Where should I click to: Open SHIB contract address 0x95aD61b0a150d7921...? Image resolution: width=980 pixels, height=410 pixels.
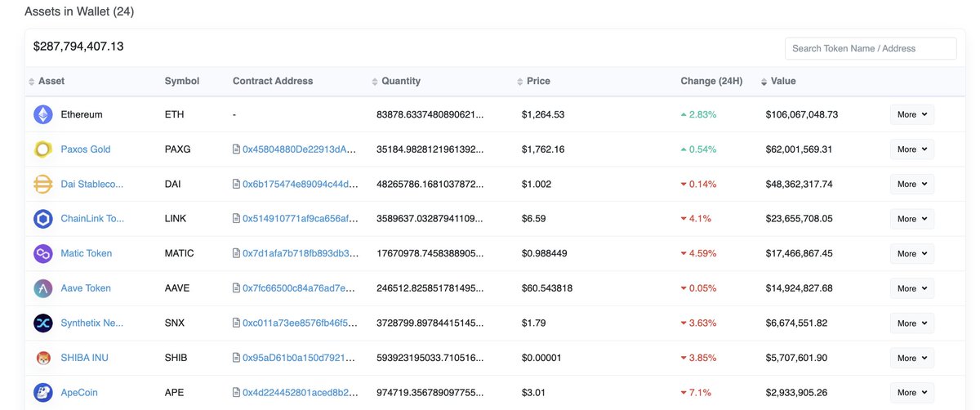(301, 358)
